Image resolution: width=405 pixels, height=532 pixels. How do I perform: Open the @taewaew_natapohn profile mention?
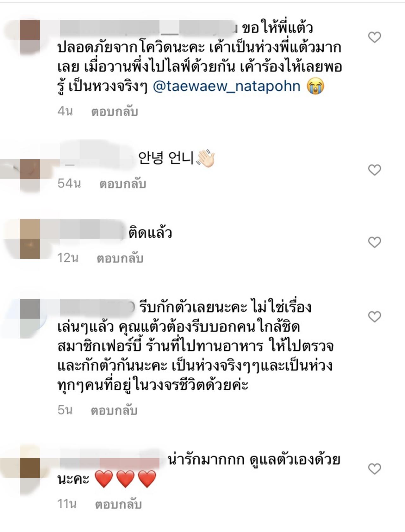point(227,86)
